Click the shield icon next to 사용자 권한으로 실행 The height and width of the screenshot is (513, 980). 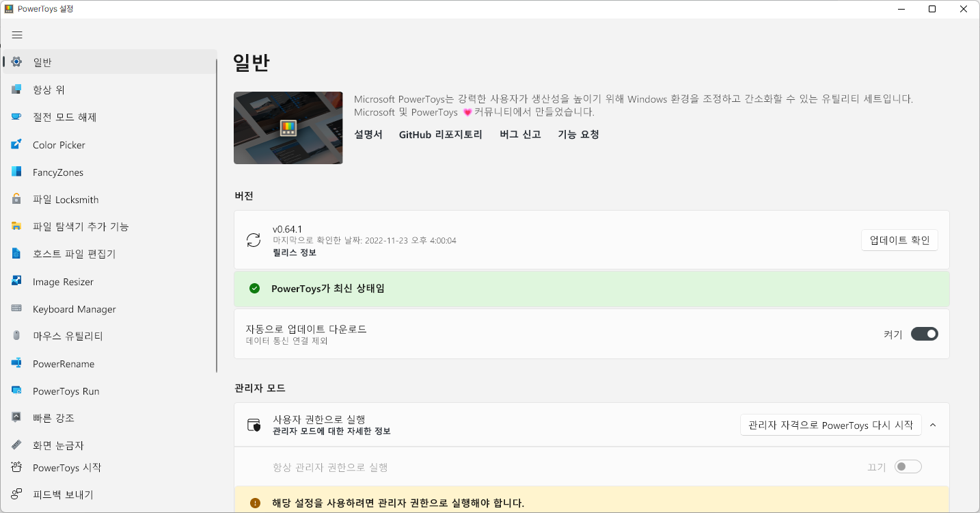coord(254,425)
